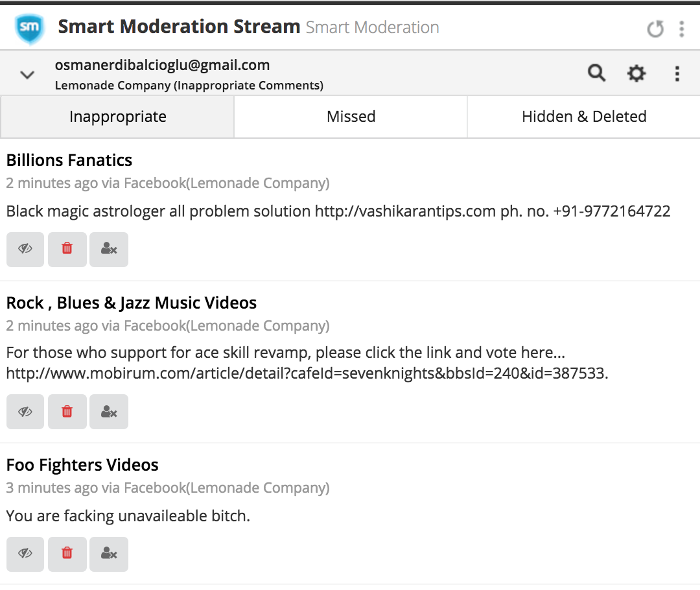The image size is (700, 590).
Task: Delete the Billions Fanatics comment
Action: (x=67, y=249)
